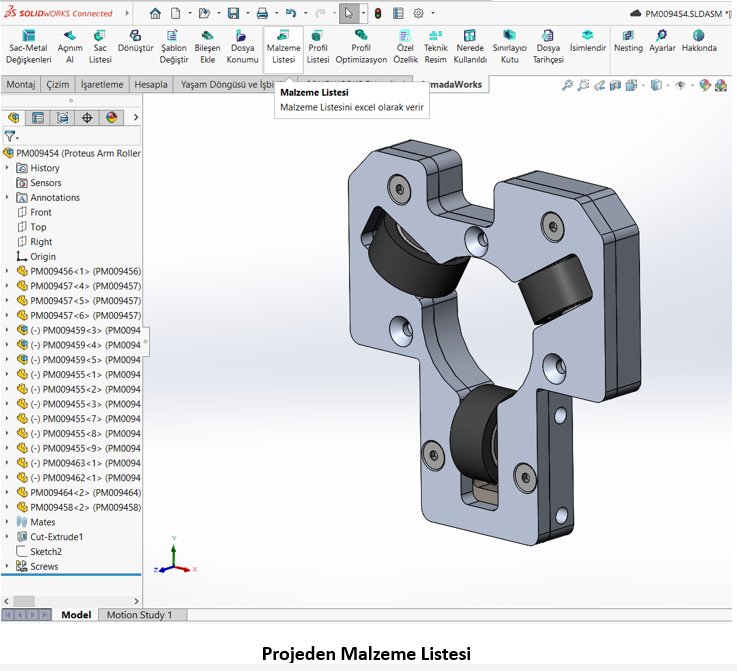Click the Özel Özellik button
737x671 pixels.
pyautogui.click(x=405, y=46)
